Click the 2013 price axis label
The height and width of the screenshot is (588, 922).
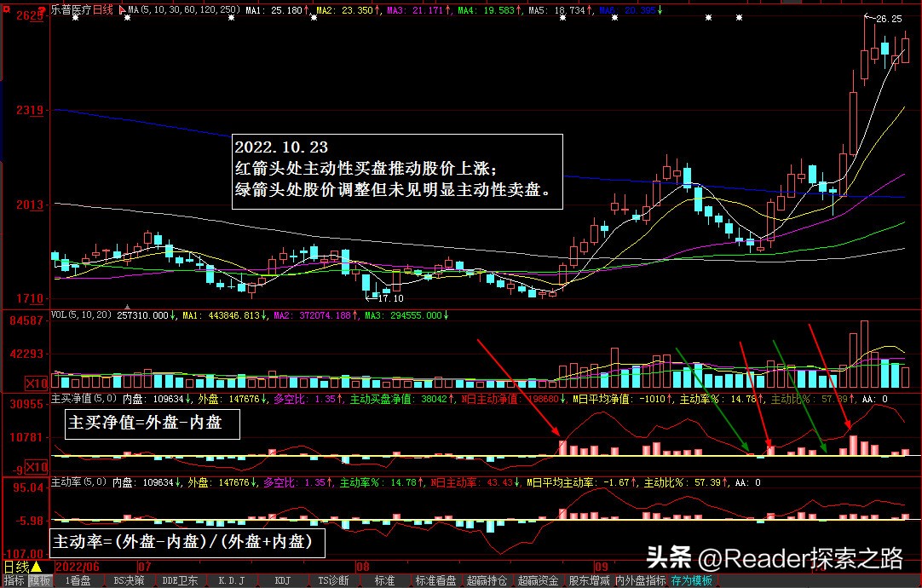point(30,205)
